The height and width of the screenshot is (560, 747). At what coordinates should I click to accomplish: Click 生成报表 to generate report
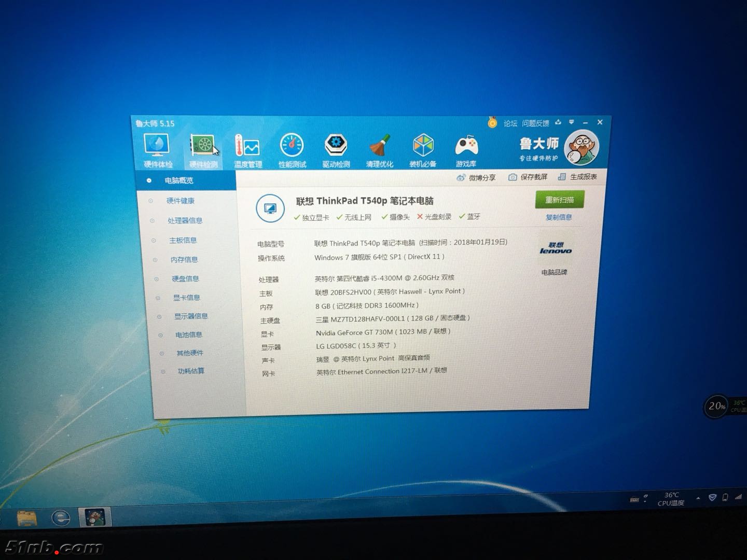577,177
